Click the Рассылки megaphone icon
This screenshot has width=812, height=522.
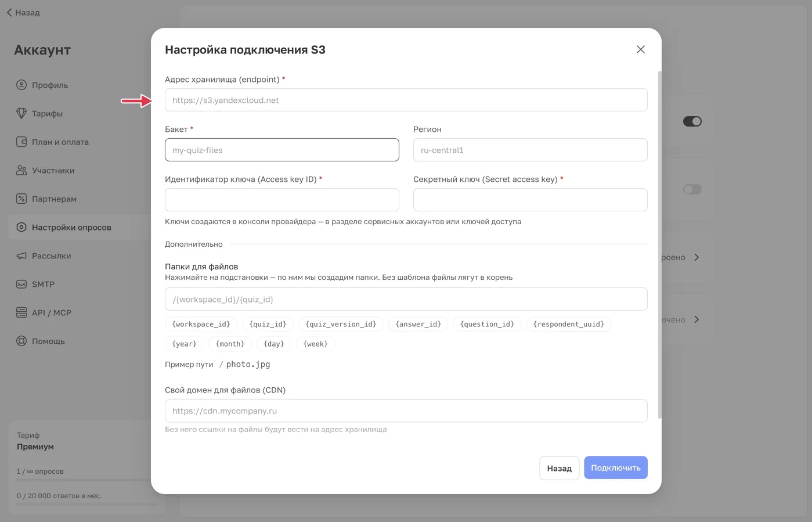pyautogui.click(x=21, y=255)
